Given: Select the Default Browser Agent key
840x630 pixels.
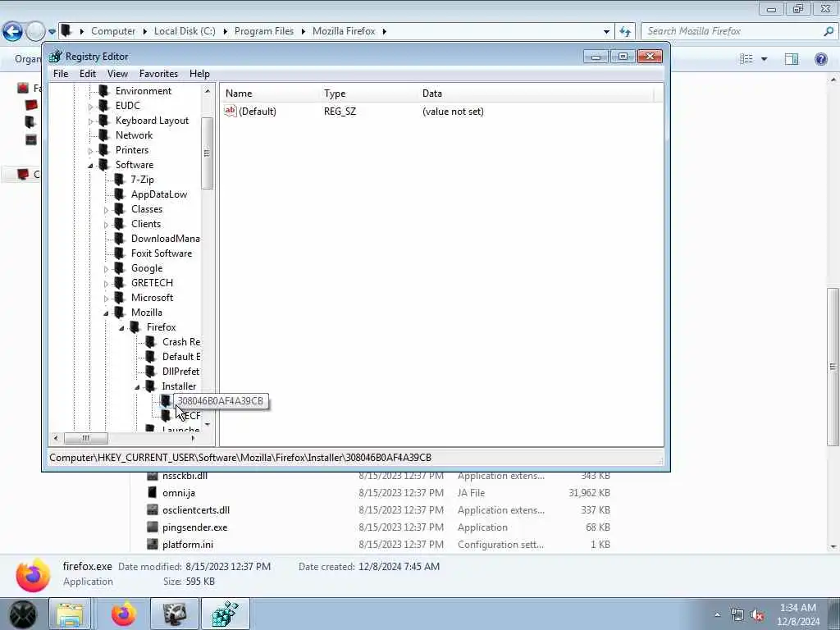Looking at the screenshot, I should 181,356.
